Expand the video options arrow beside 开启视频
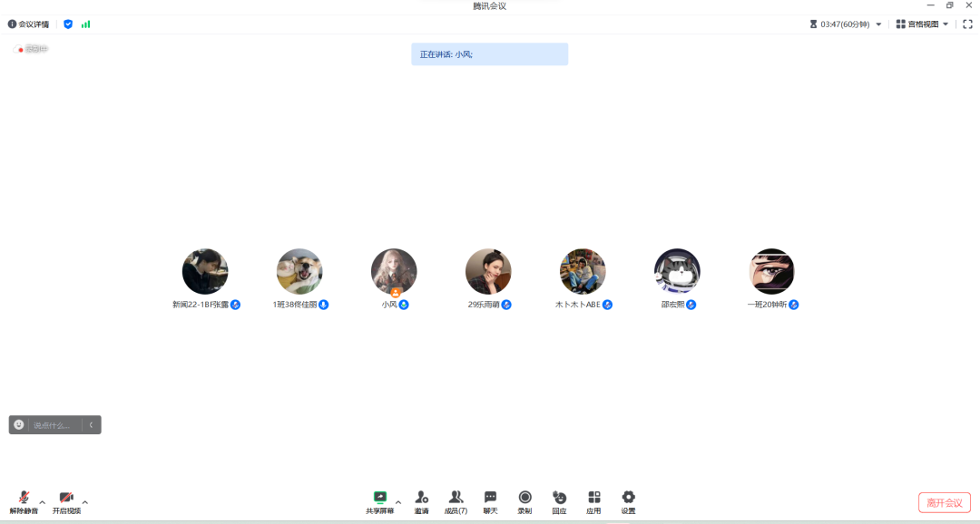 (85, 501)
